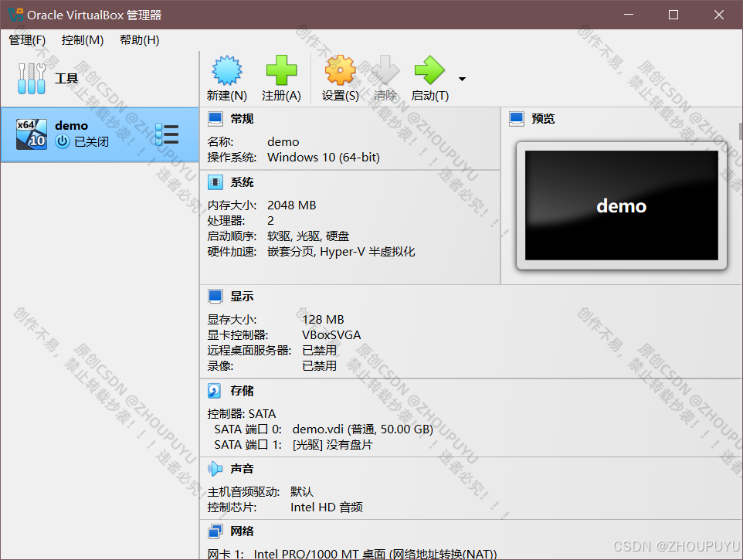This screenshot has width=743, height=560.
Task: Open the 管理(F) menu
Action: tap(27, 40)
